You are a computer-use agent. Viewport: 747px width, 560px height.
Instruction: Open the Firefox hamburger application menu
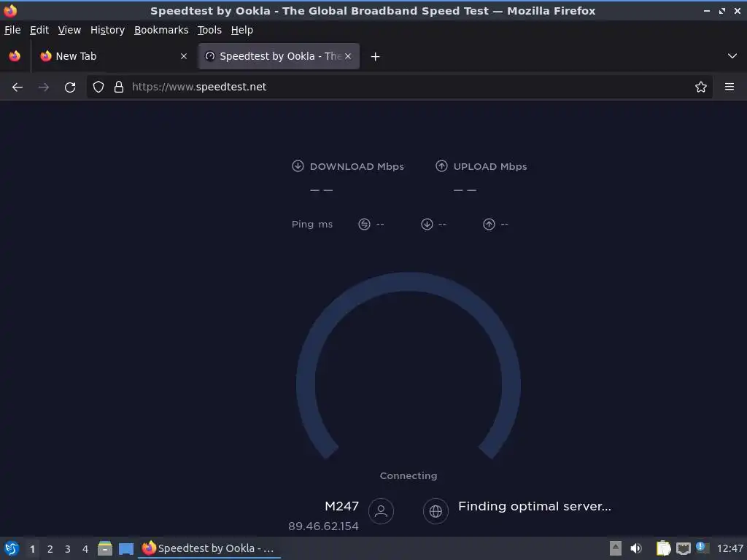(x=729, y=87)
